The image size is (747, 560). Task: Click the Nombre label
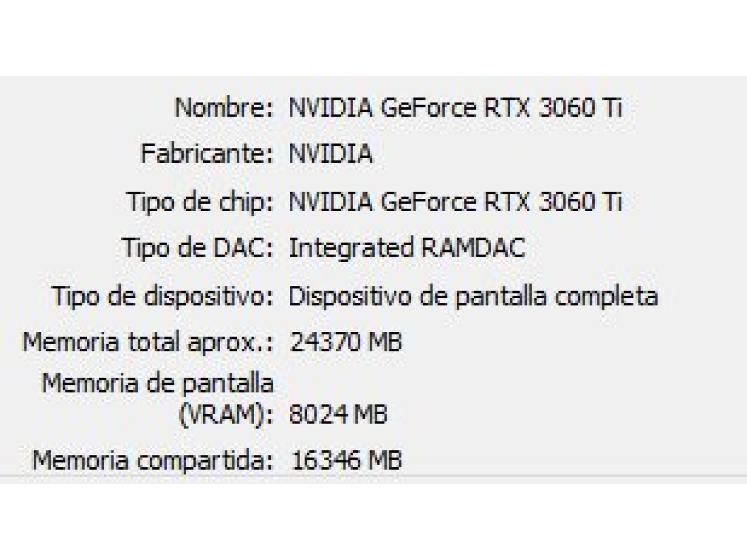(x=224, y=107)
